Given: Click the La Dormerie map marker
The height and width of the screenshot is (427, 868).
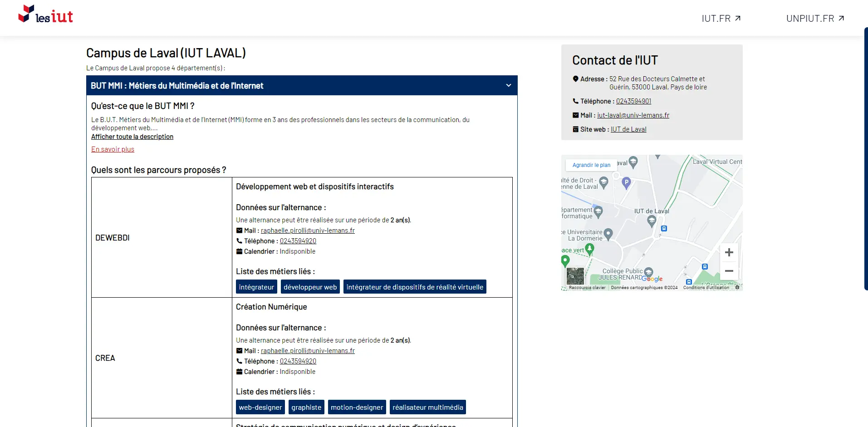Looking at the screenshot, I should tap(608, 234).
